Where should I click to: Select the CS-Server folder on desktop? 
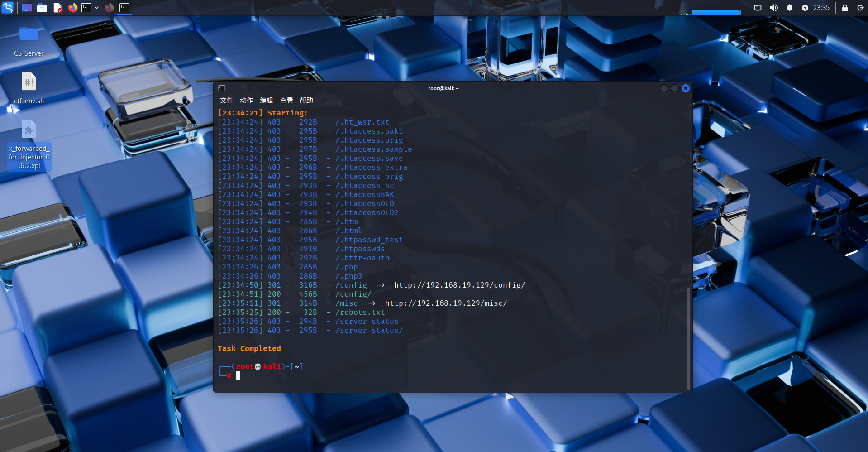click(x=29, y=41)
